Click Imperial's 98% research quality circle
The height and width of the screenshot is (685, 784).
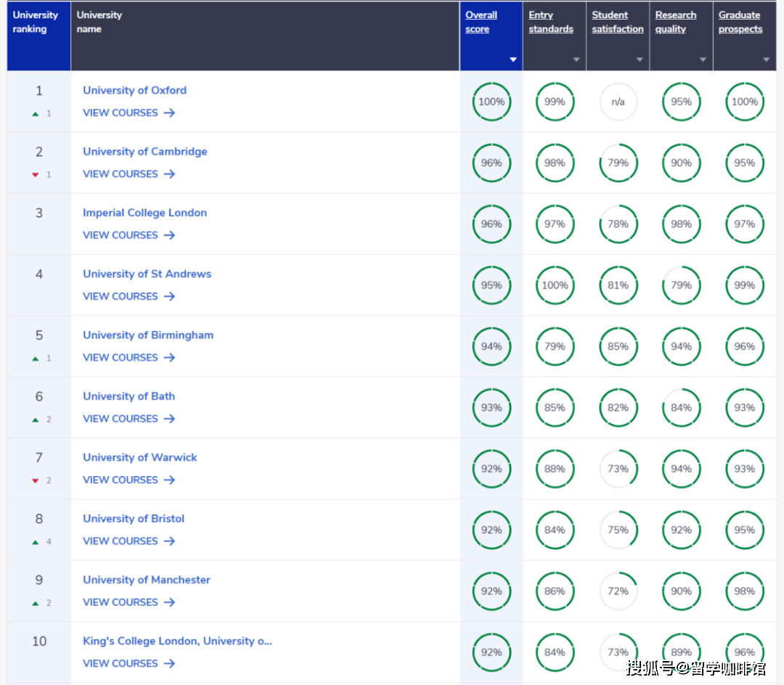(682, 224)
